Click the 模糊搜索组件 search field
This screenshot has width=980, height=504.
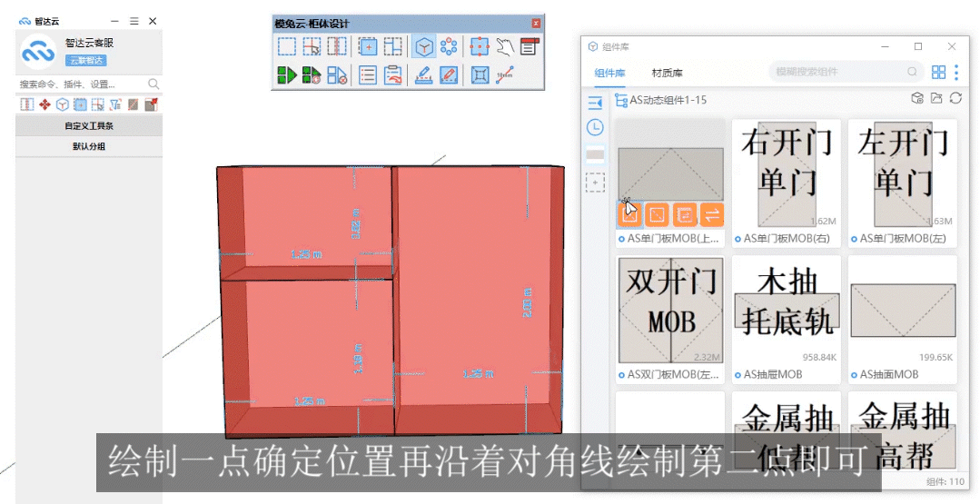tap(840, 72)
